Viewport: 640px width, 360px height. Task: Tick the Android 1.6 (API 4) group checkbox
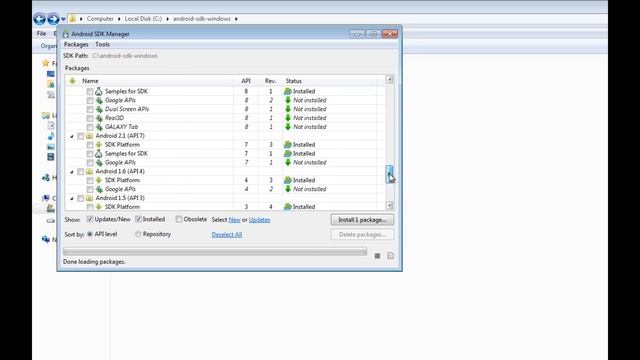[80, 171]
